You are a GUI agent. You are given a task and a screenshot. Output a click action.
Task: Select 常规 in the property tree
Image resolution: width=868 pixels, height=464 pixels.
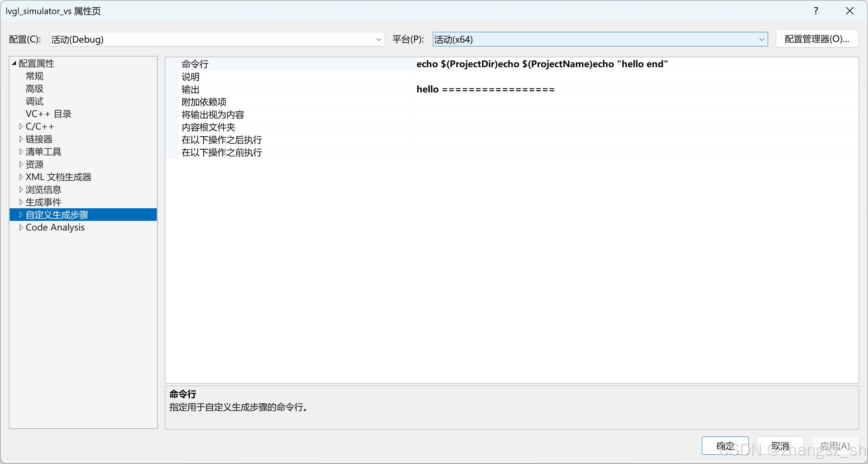pos(35,76)
